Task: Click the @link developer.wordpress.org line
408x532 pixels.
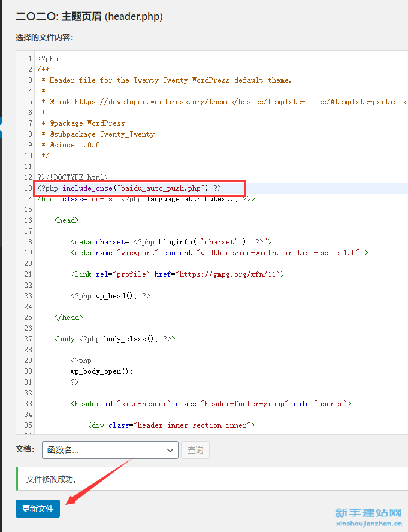Action: click(x=223, y=102)
